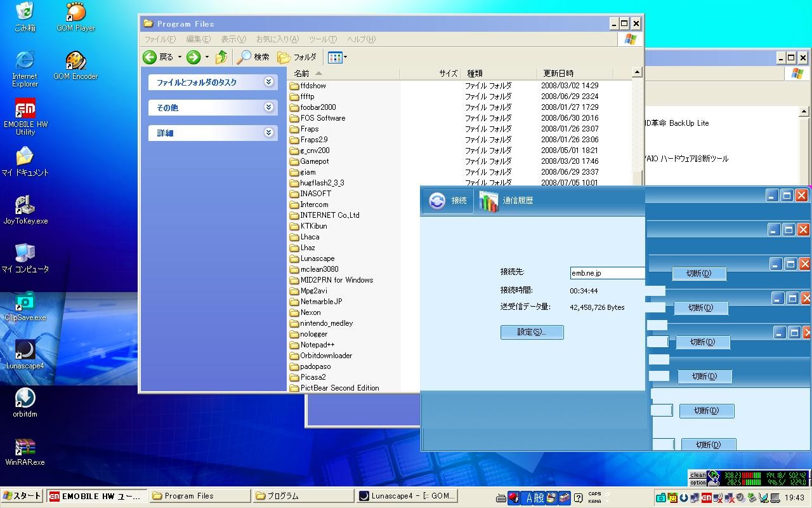Open the 検索 search pane in Explorer
Image resolution: width=812 pixels, height=508 pixels.
tap(253, 57)
